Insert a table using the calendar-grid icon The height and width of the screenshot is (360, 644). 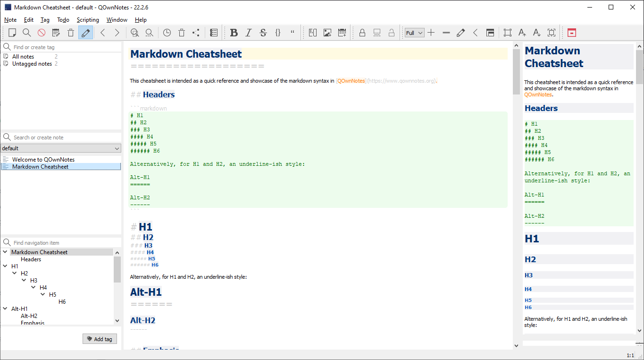point(342,33)
